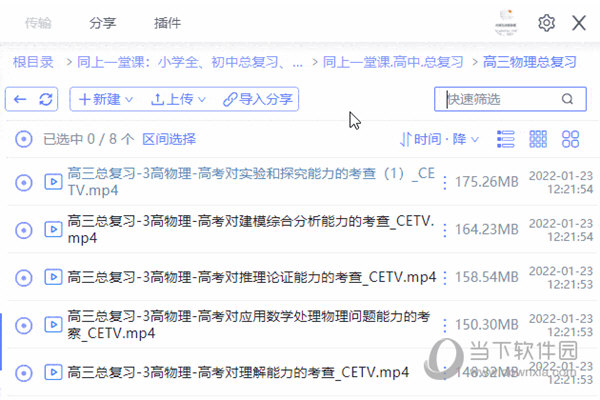Open file 高考对推理论证能力的考查_CETV.mp4
Viewport: 600px width, 400px height.
coord(252,277)
